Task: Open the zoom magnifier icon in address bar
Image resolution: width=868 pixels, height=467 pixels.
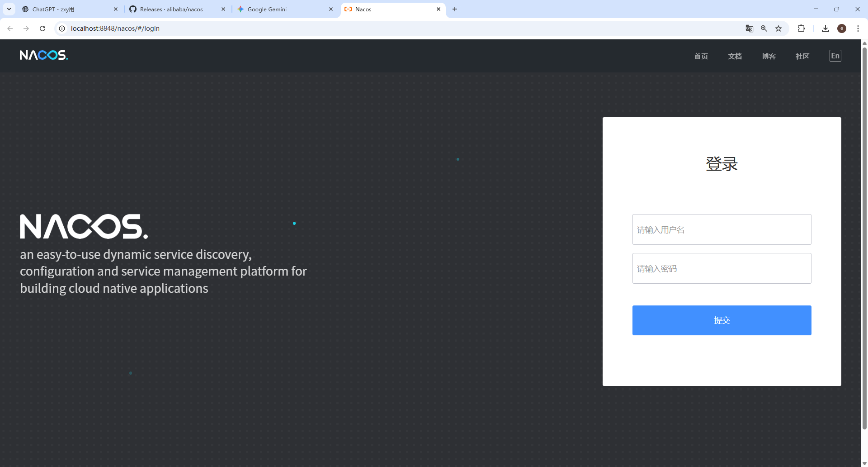Action: [x=764, y=29]
